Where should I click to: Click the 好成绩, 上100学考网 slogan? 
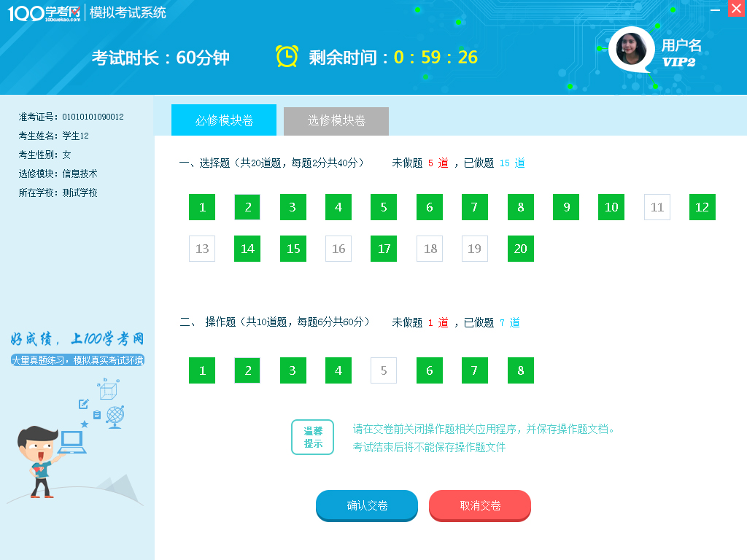tap(77, 338)
